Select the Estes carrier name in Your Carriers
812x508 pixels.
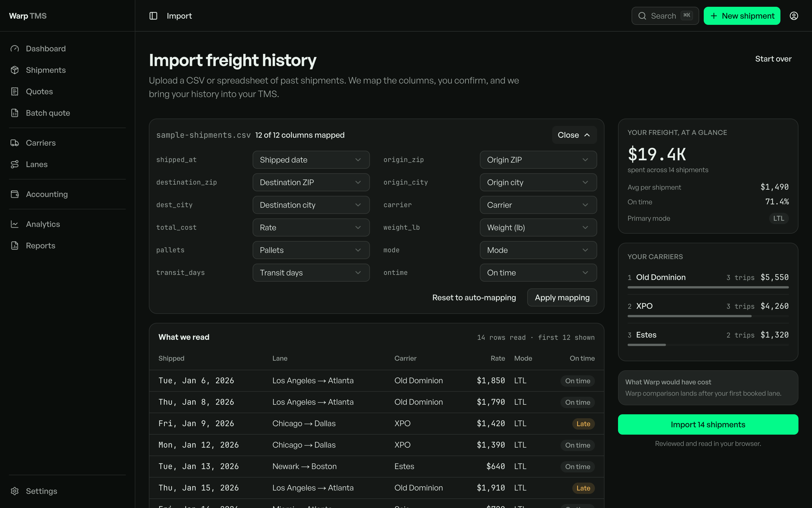pyautogui.click(x=646, y=335)
